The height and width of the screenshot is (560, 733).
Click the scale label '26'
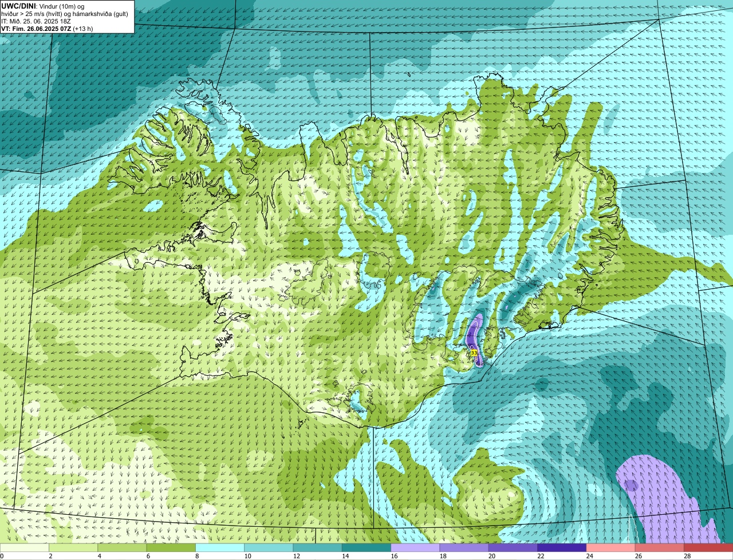[637, 556]
